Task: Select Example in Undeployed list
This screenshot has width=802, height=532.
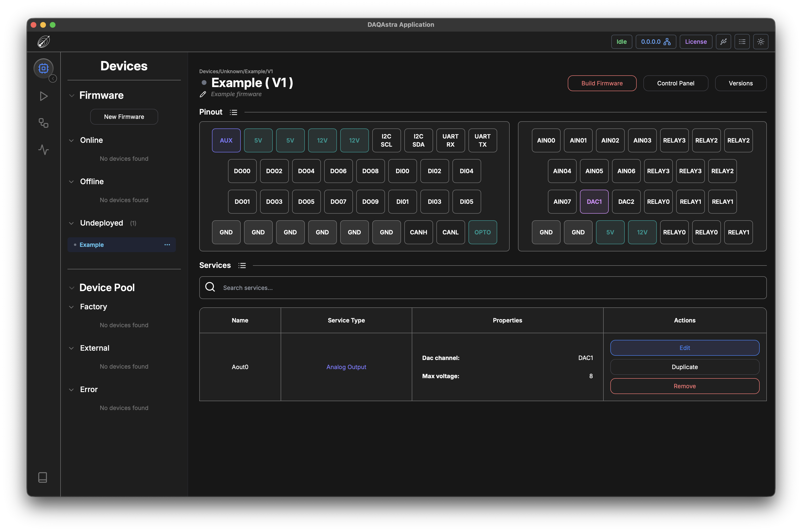Action: (92, 245)
